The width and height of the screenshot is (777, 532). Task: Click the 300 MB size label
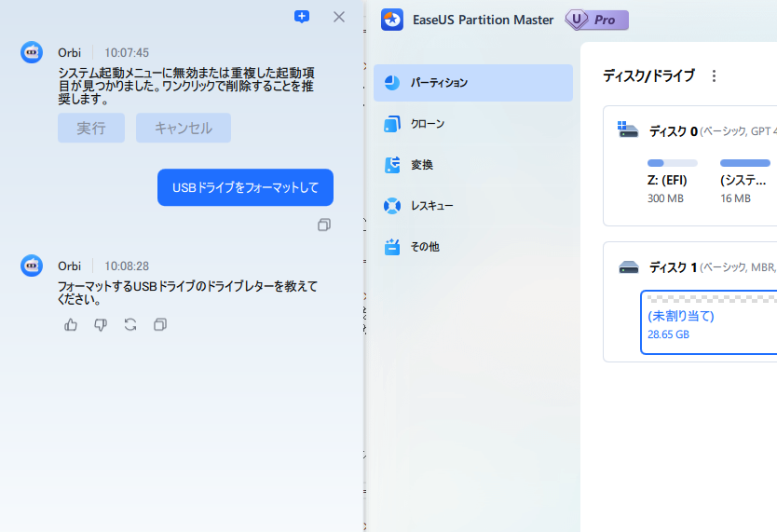point(665,198)
